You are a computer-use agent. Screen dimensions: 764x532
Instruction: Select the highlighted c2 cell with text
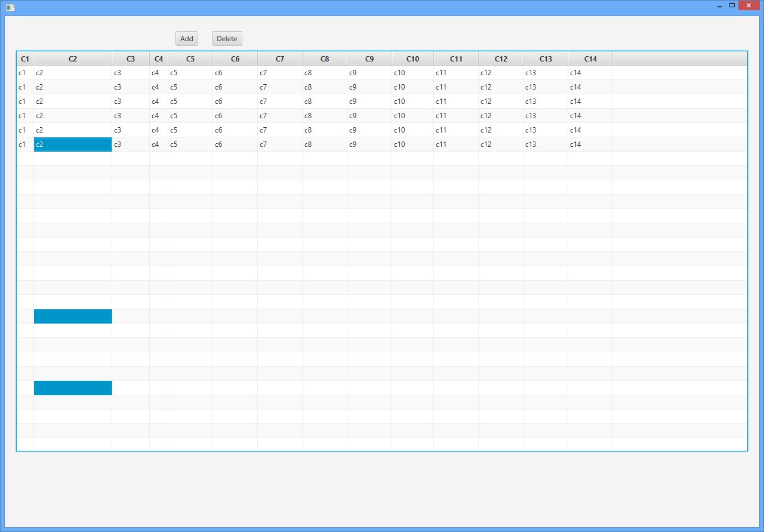click(73, 144)
